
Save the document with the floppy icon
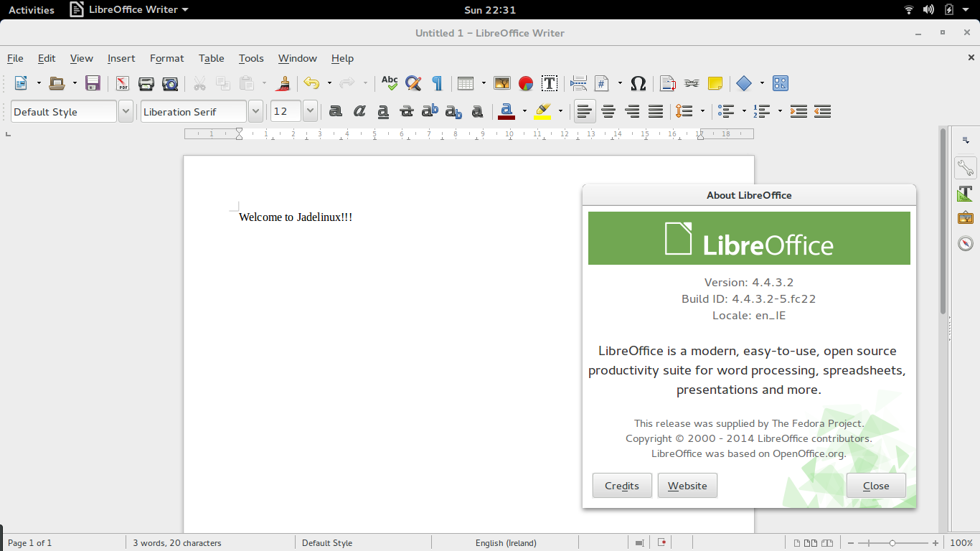coord(93,83)
